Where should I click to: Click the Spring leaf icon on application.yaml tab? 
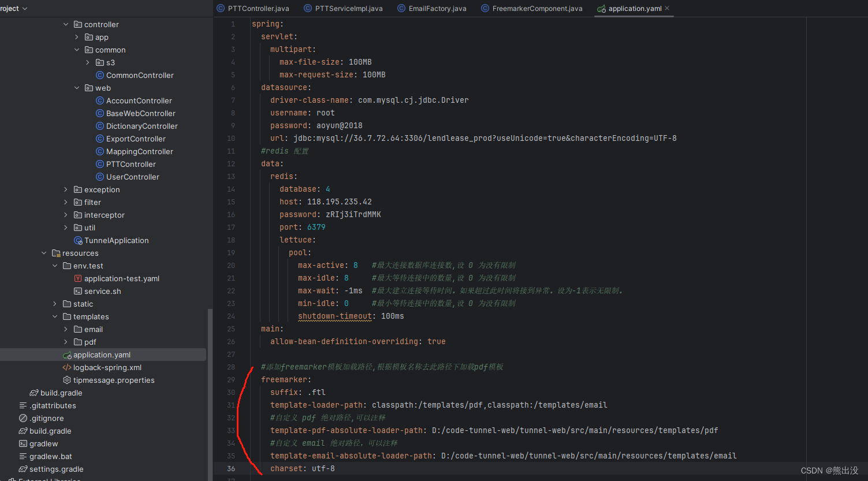(x=601, y=9)
